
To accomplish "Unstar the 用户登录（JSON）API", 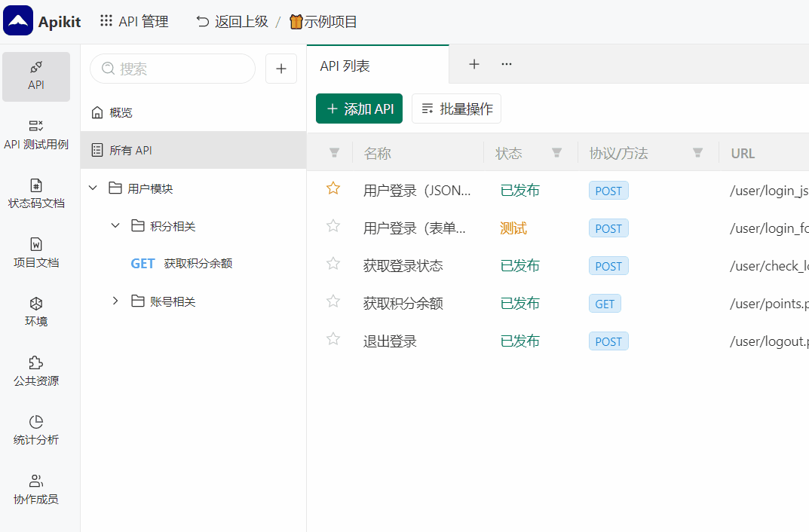I will click(332, 188).
